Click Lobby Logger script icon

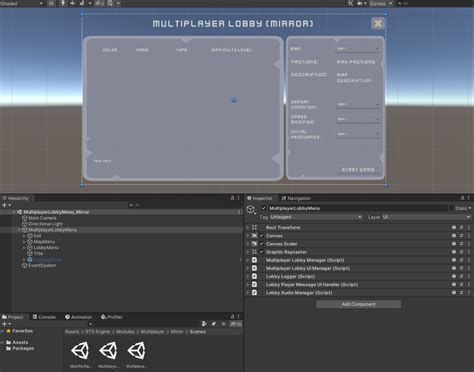tap(254, 276)
